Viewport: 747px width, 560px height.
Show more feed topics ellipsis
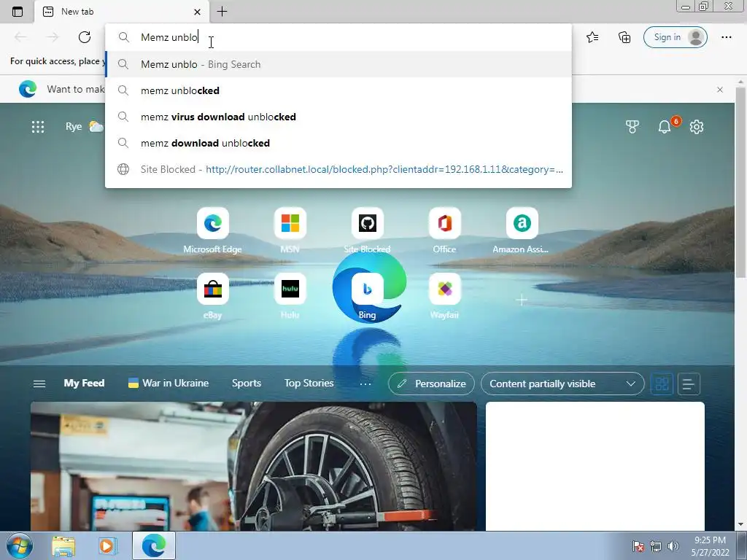click(365, 384)
